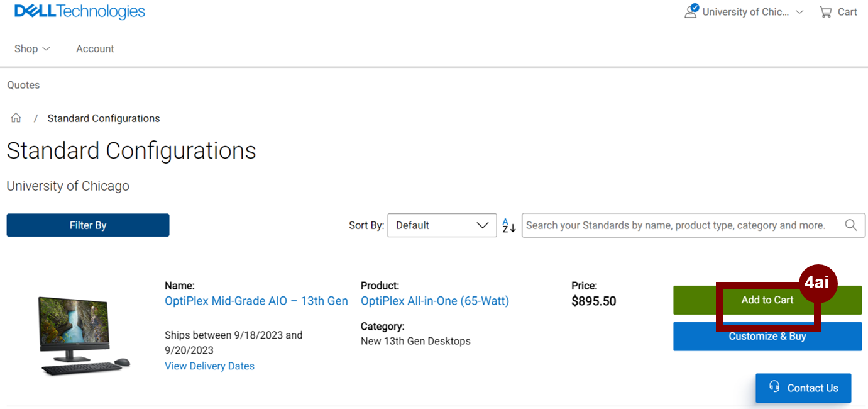
Task: Open OptiPlex All-in-One (65-Watt) product link
Action: 435,301
